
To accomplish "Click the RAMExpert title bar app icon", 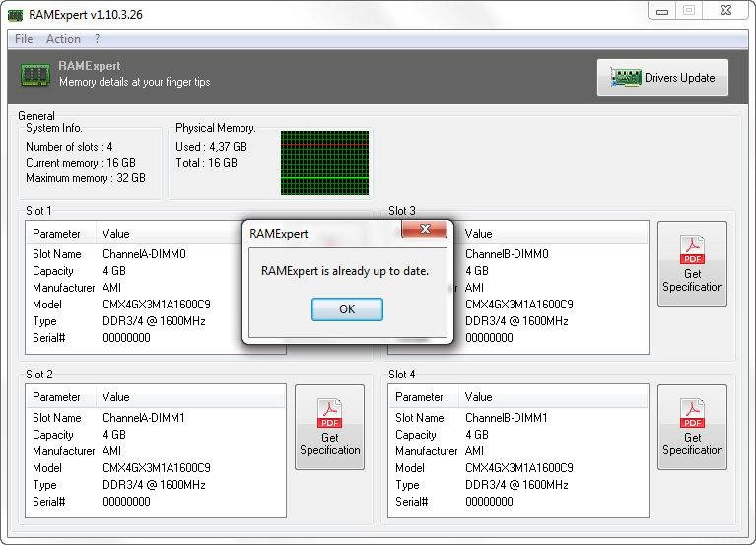I will point(16,15).
